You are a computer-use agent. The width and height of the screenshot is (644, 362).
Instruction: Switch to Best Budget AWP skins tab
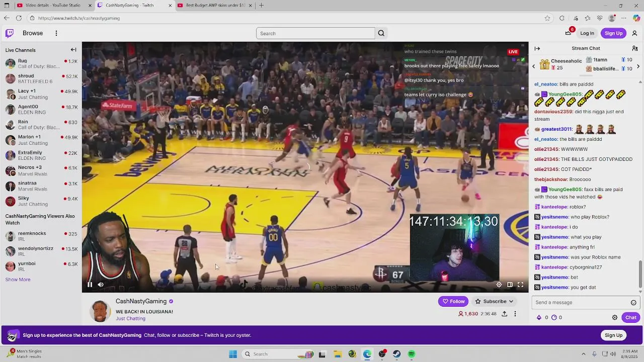coord(215,6)
